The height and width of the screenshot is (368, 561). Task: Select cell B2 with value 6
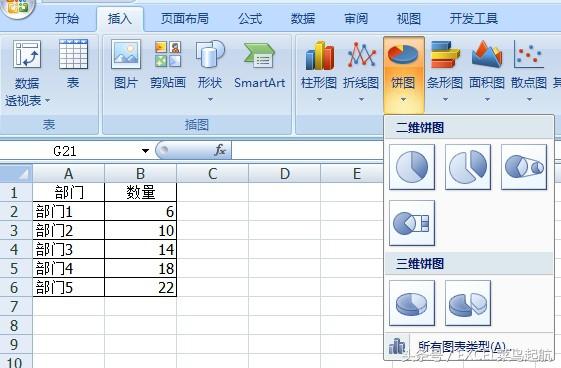tap(140, 212)
